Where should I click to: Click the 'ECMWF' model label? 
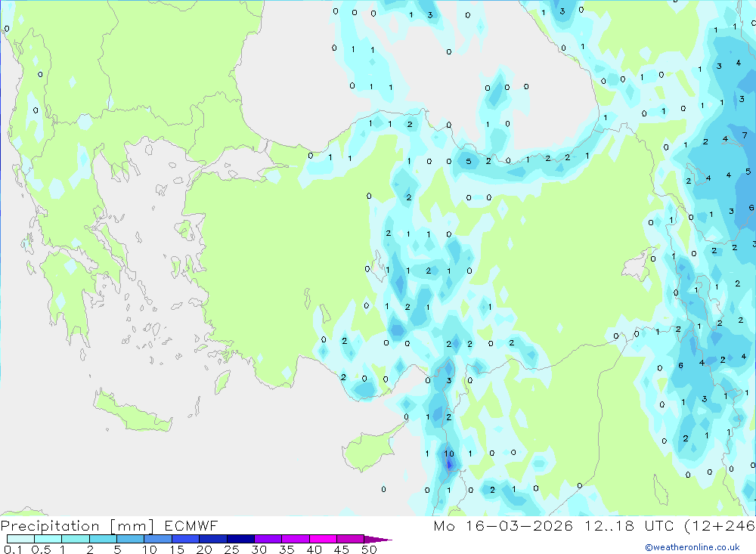coord(191,526)
